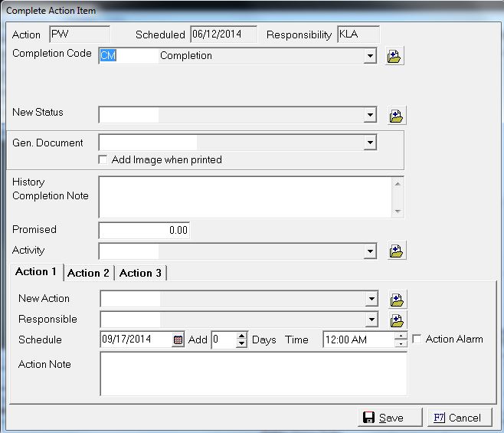Expand the Activity dropdown arrow

click(x=370, y=251)
